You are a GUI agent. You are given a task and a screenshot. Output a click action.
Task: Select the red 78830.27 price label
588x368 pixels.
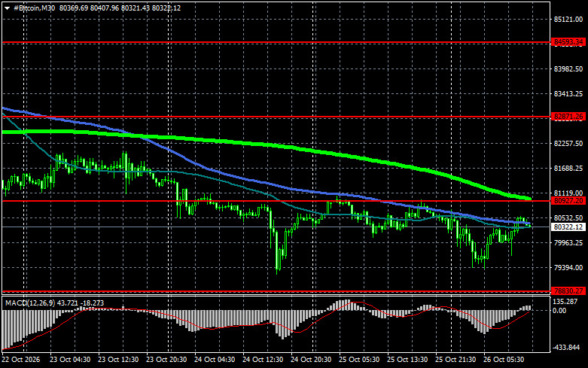pyautogui.click(x=568, y=290)
